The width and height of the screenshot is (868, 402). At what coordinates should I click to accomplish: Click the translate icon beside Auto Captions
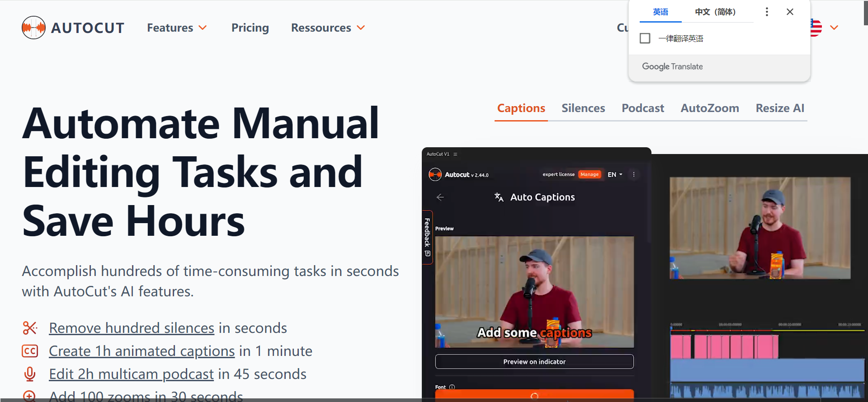point(499,197)
